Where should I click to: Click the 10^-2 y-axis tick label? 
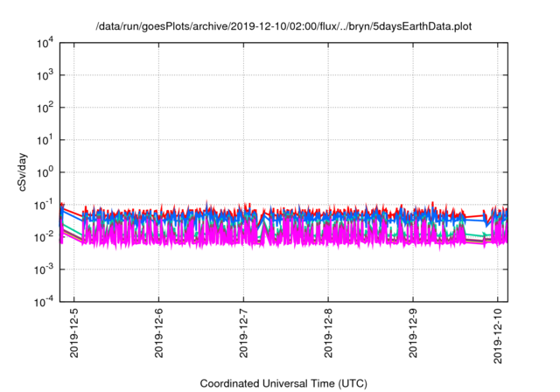45,237
